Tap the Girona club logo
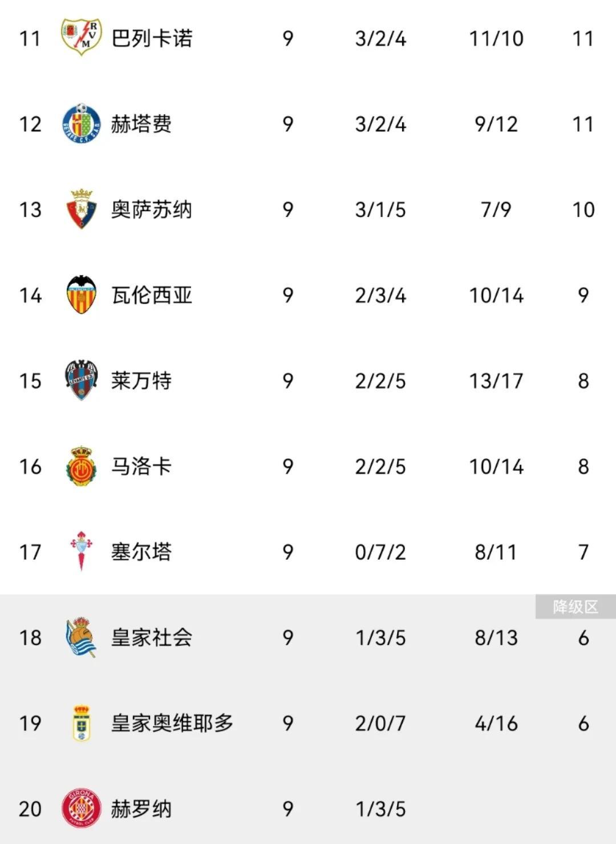616x844 pixels. [81, 808]
